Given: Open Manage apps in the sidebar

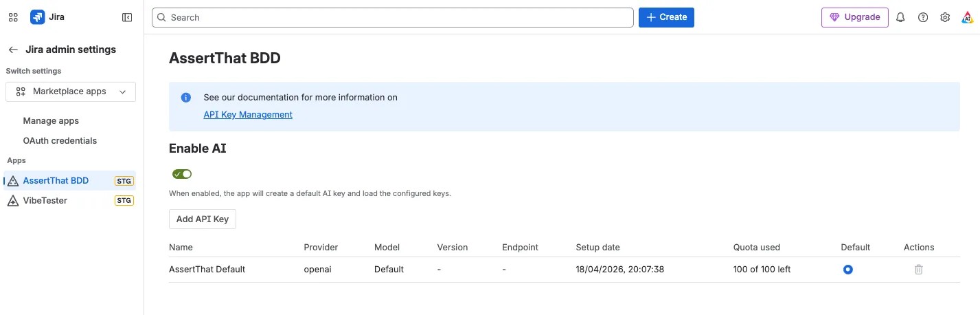Looking at the screenshot, I should tap(51, 121).
